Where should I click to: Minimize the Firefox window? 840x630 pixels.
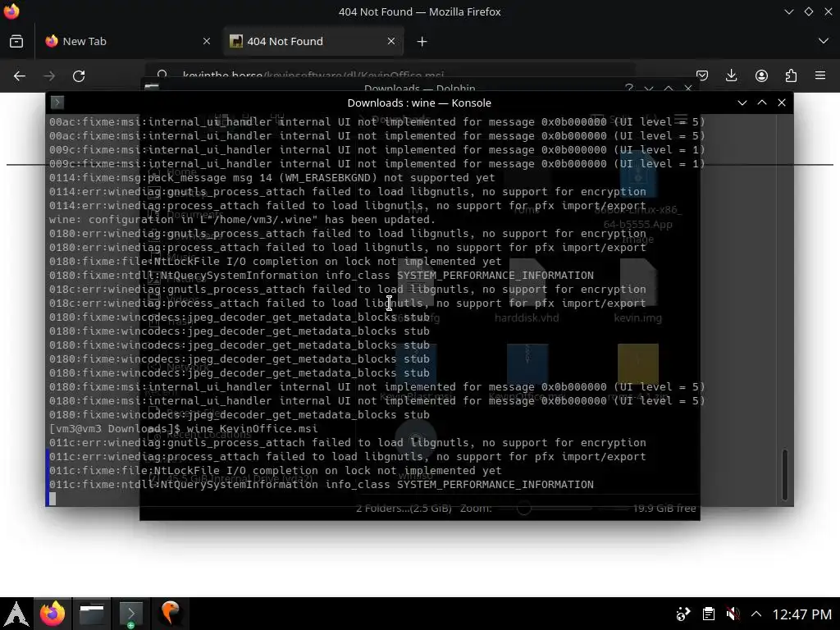[788, 11]
